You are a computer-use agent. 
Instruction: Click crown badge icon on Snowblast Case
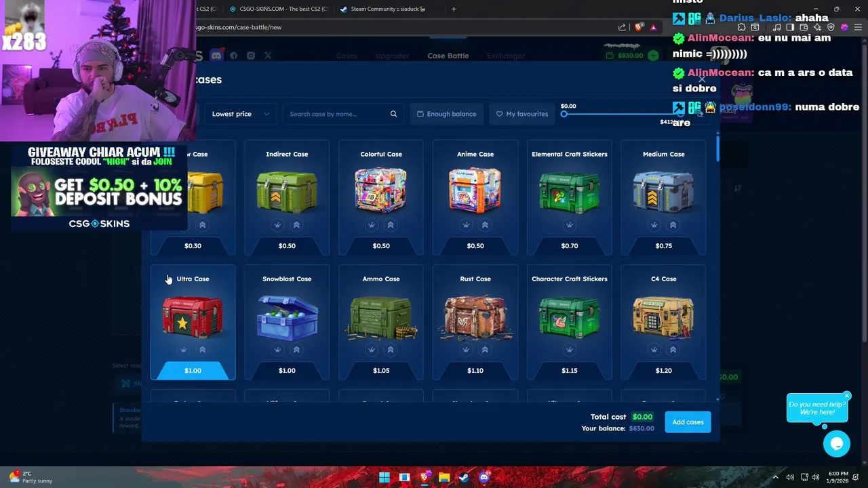tap(277, 350)
